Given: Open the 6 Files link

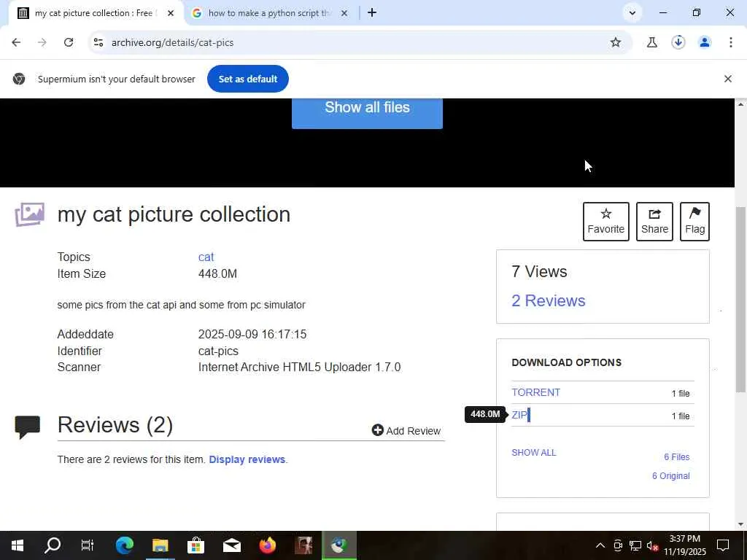Looking at the screenshot, I should click(676, 456).
